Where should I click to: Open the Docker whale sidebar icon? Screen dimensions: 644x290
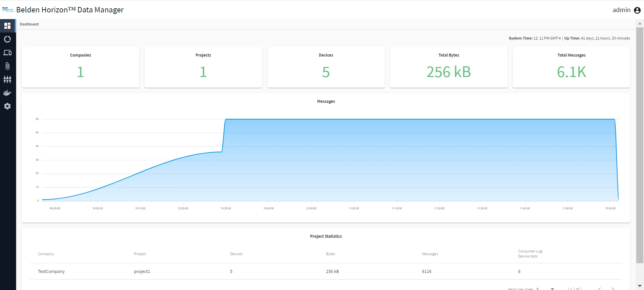pos(7,93)
